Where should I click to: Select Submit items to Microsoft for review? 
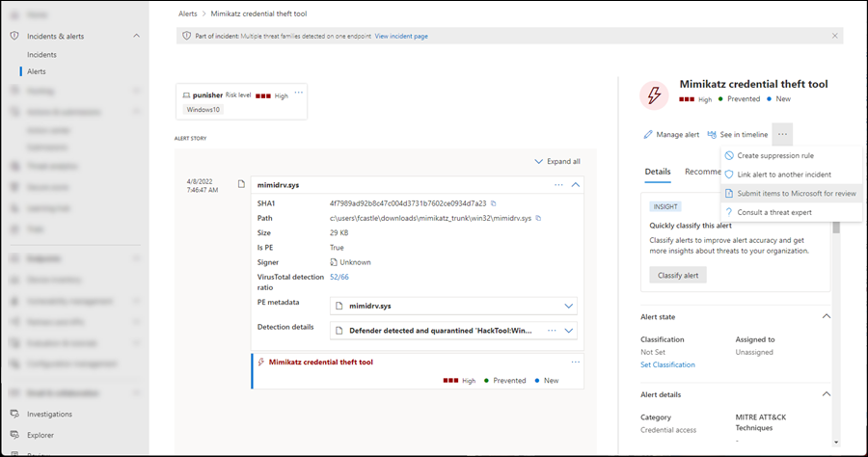796,193
